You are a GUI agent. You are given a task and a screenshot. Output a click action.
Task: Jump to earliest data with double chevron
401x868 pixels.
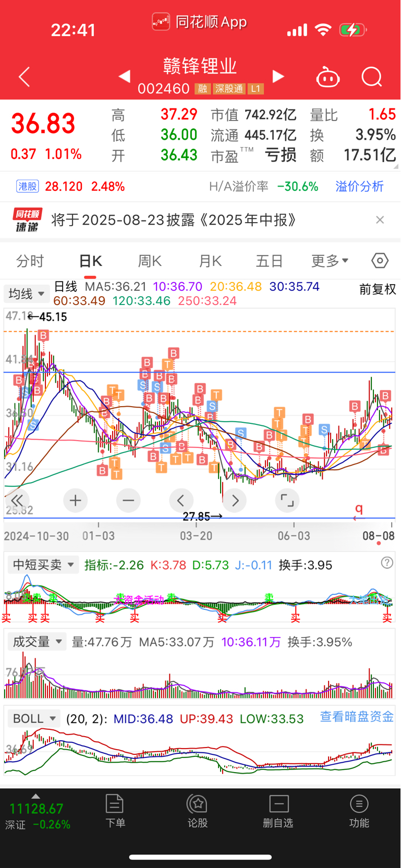(x=17, y=500)
